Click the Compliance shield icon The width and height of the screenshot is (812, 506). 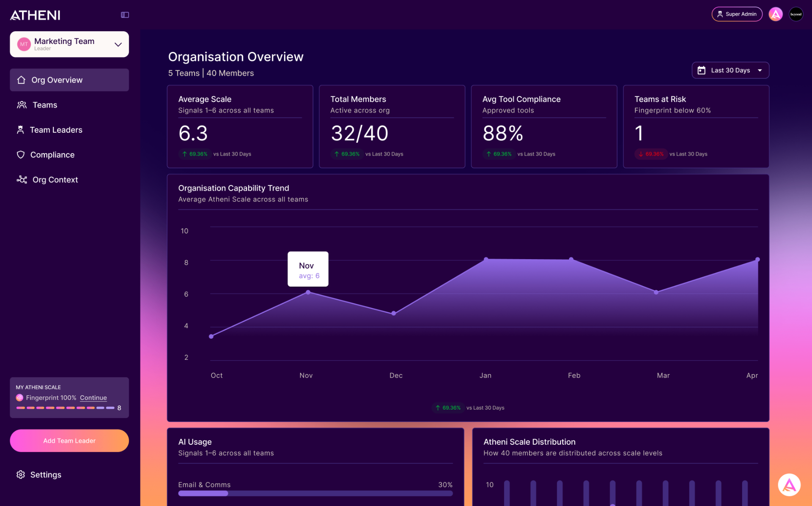tap(21, 155)
